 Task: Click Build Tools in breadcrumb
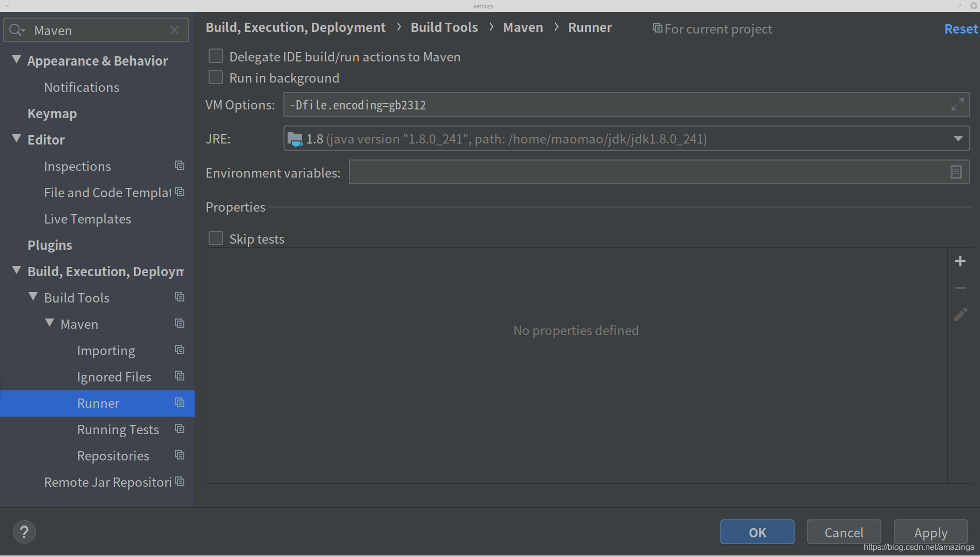click(444, 27)
